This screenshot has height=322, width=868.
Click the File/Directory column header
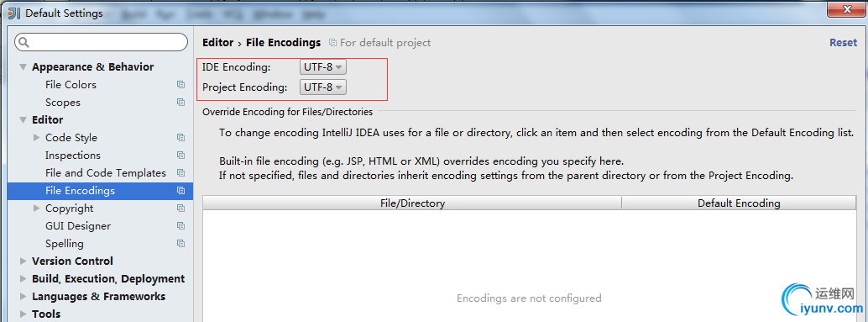tap(412, 203)
